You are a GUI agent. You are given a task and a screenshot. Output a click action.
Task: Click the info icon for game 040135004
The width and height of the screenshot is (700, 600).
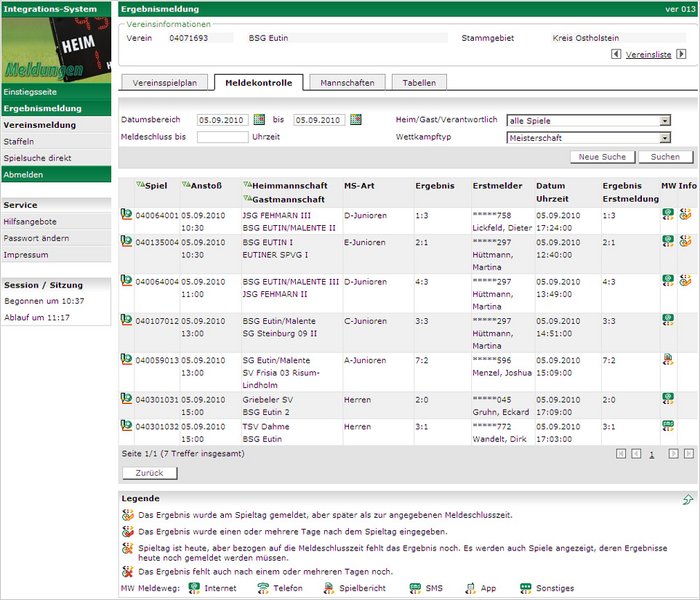point(685,241)
